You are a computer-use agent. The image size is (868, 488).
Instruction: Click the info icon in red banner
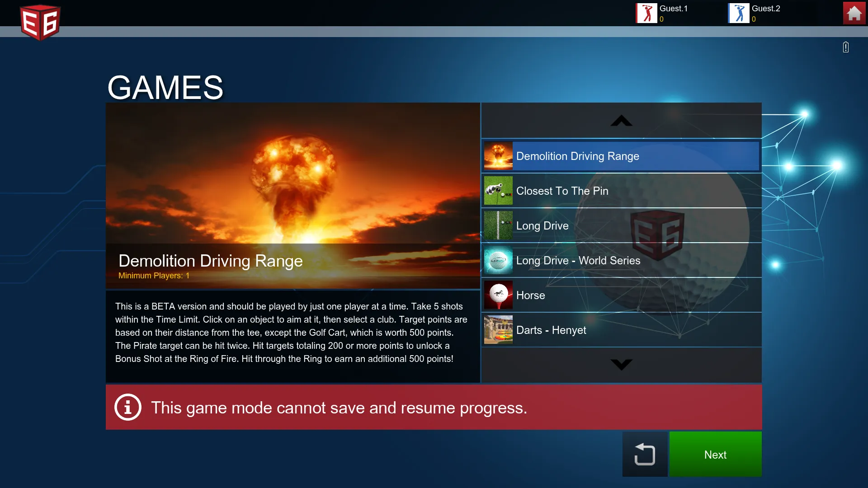click(x=127, y=407)
